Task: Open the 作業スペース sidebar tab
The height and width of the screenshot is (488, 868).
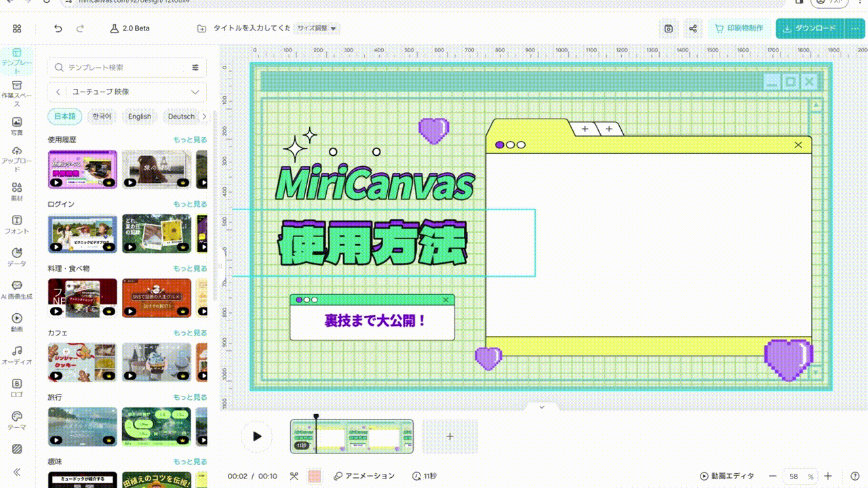Action: point(17,94)
